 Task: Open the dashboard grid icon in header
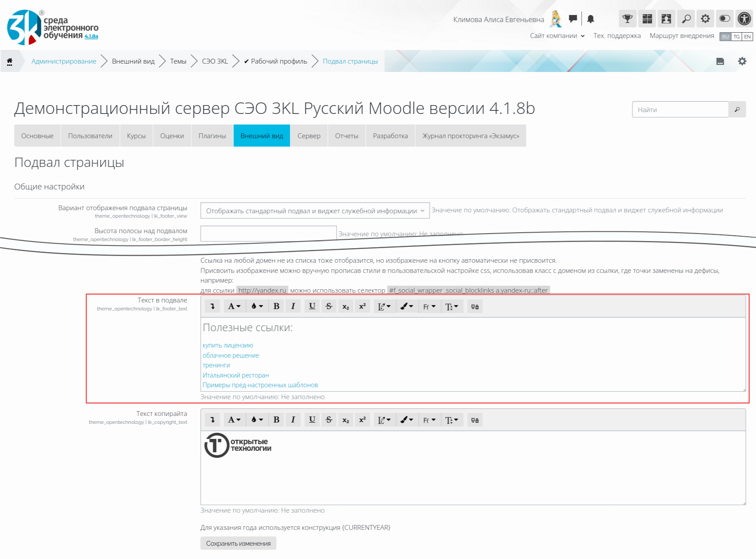pyautogui.click(x=647, y=19)
